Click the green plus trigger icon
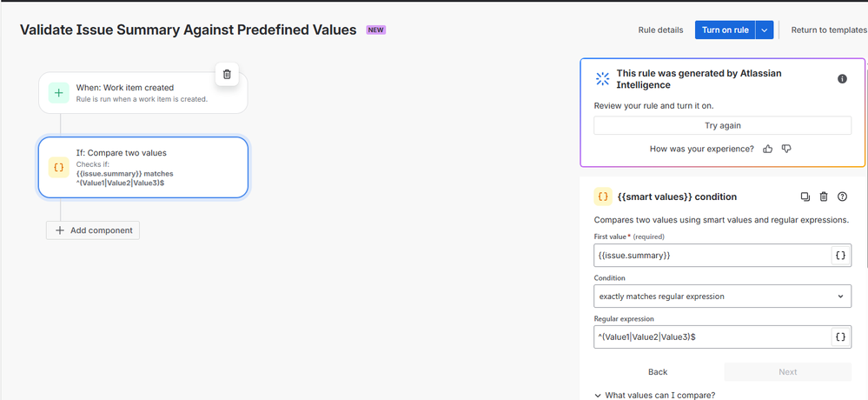 59,92
